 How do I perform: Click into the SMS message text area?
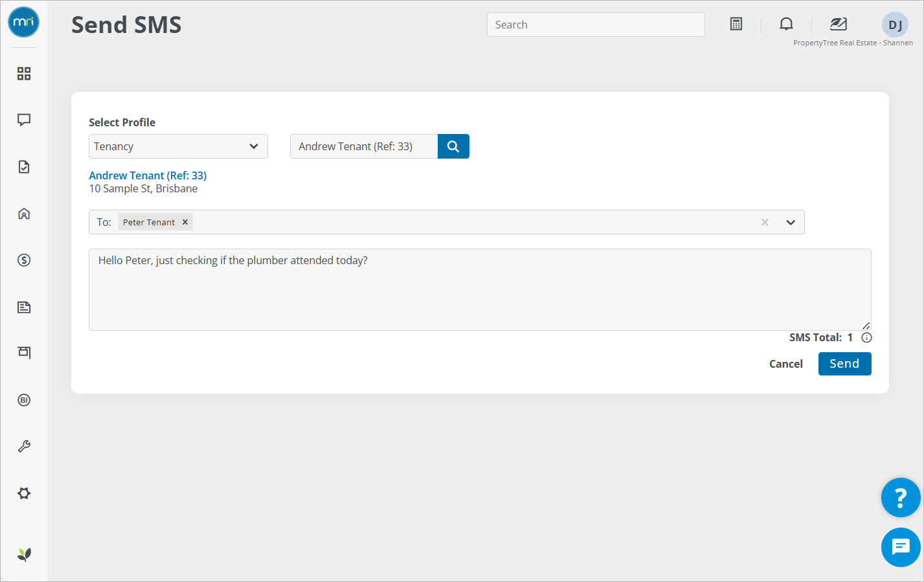[x=480, y=289]
